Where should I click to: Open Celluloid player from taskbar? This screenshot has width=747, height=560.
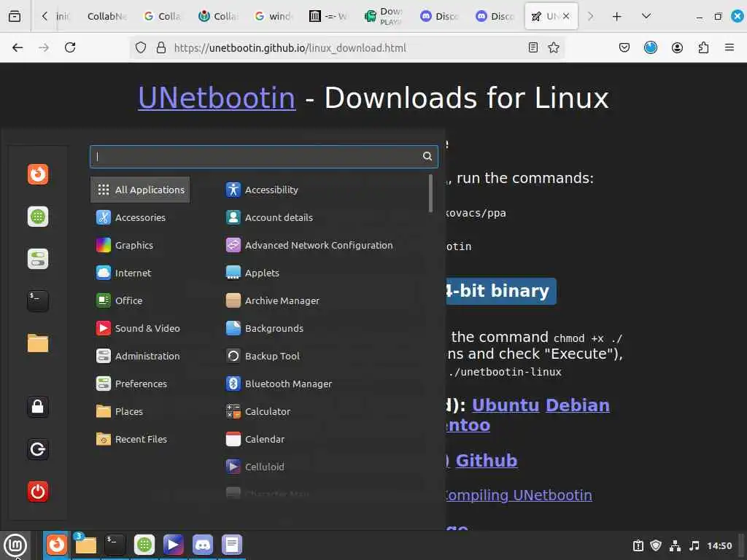[x=174, y=545]
